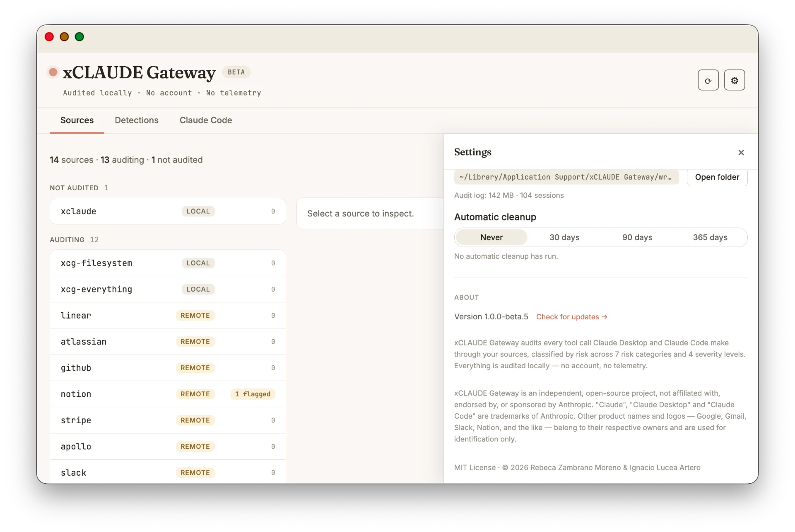
Task: Click the refresh icon button
Action: (x=708, y=80)
